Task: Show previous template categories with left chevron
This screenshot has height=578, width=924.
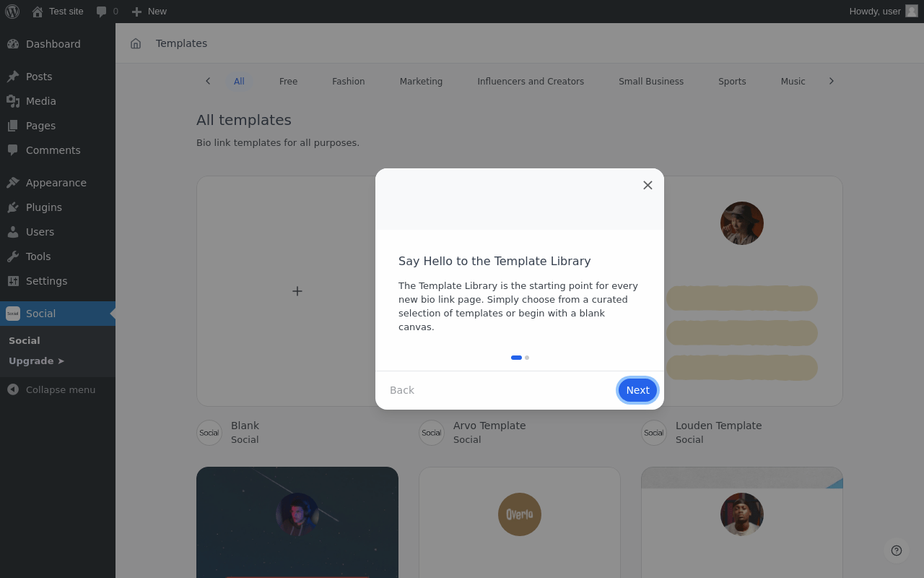Action: (208, 81)
